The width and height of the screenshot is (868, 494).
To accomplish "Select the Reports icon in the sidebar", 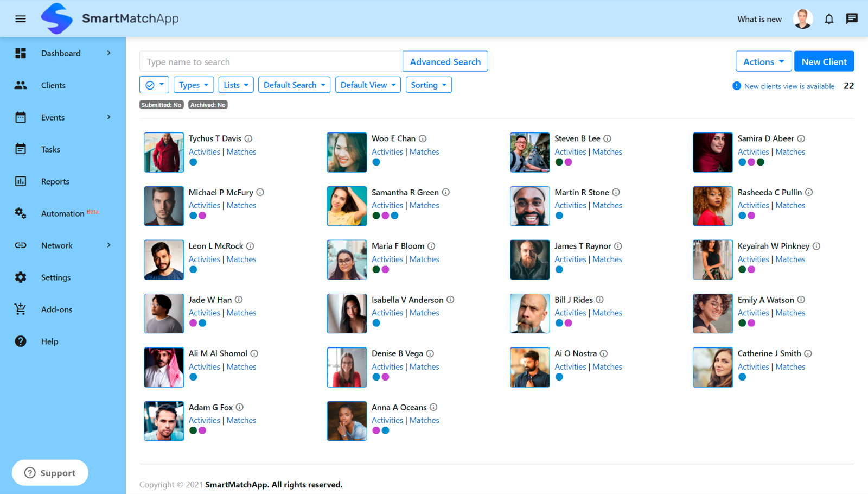I will pyautogui.click(x=20, y=181).
